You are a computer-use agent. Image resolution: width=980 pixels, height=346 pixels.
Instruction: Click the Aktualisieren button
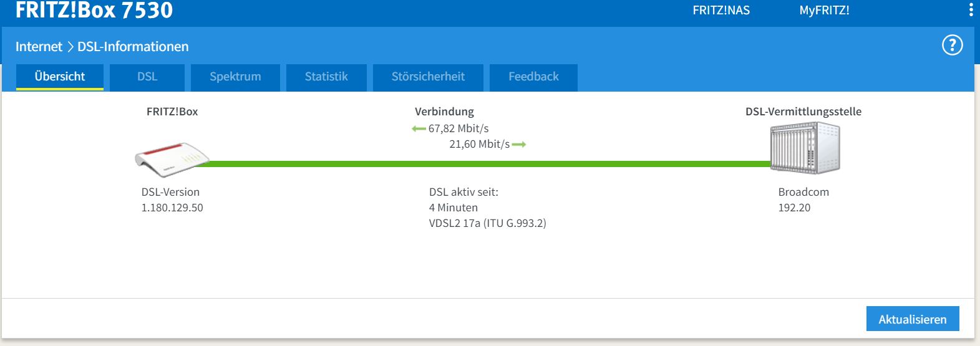click(913, 319)
